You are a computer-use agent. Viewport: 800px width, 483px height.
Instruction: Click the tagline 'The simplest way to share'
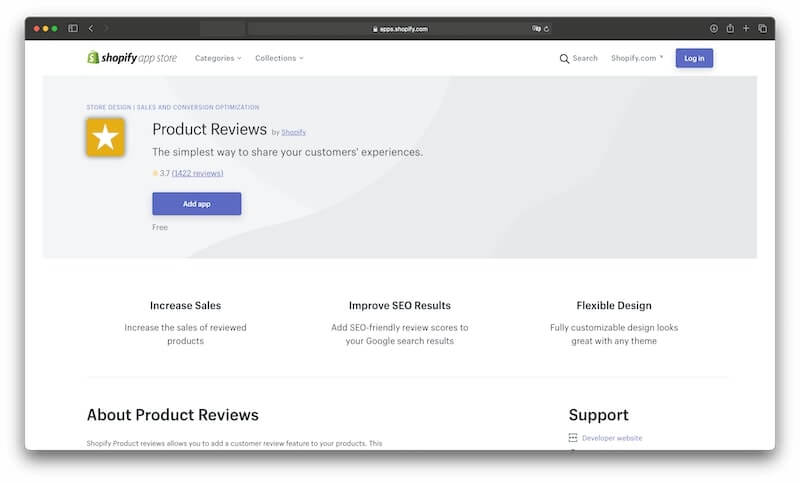(287, 152)
